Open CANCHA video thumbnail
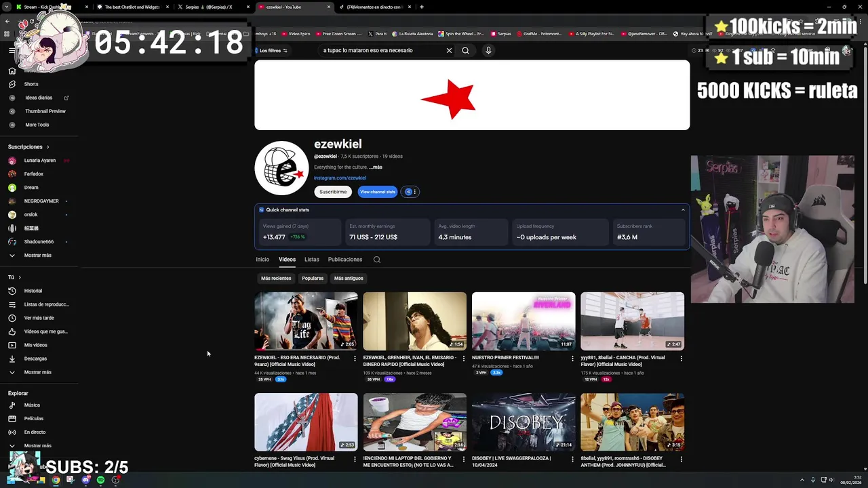Viewport: 868px width, 488px height. 632,321
